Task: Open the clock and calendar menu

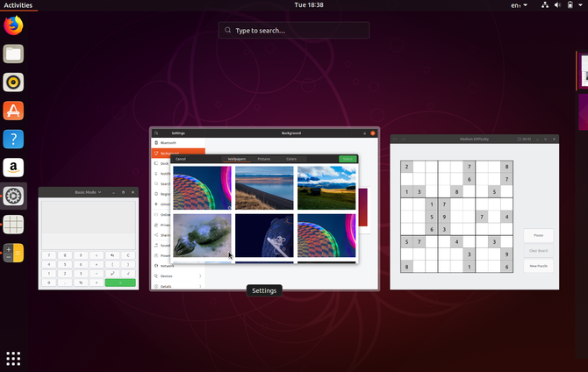Action: [309, 5]
